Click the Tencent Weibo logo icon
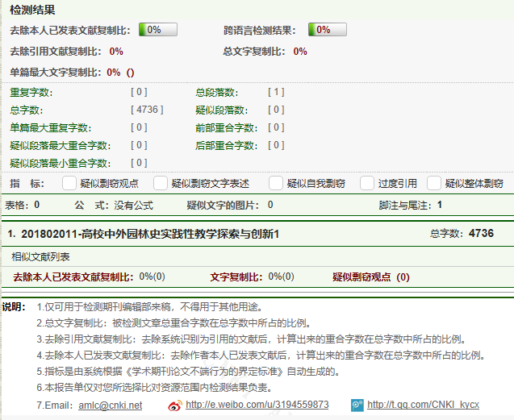Viewport: 514px width, 420px height. [357, 405]
